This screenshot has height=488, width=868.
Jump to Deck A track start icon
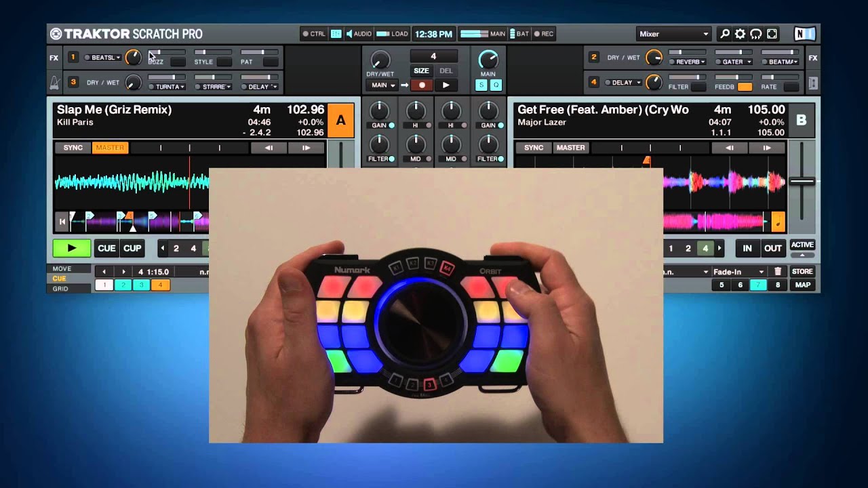[62, 221]
